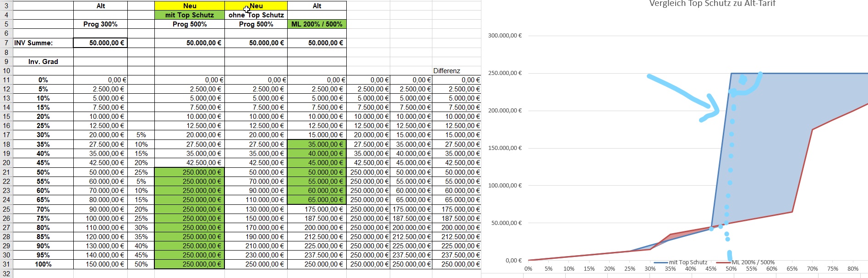Click the 120.000,00 € cell
868x278 pixels.
[100, 237]
